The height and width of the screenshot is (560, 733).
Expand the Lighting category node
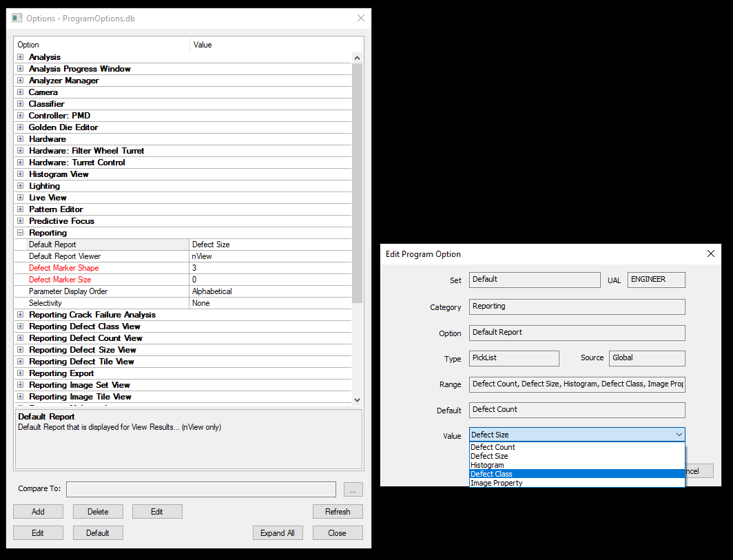click(21, 186)
